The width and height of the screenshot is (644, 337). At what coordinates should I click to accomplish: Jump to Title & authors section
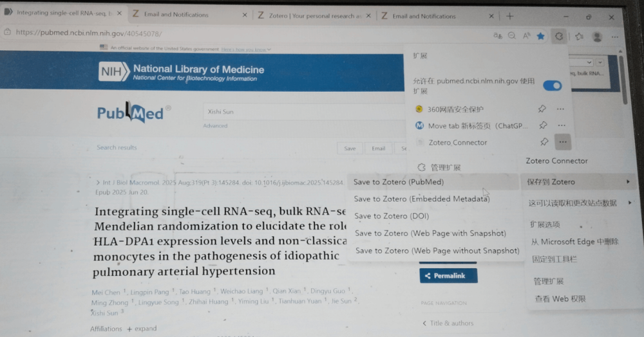[448, 323]
